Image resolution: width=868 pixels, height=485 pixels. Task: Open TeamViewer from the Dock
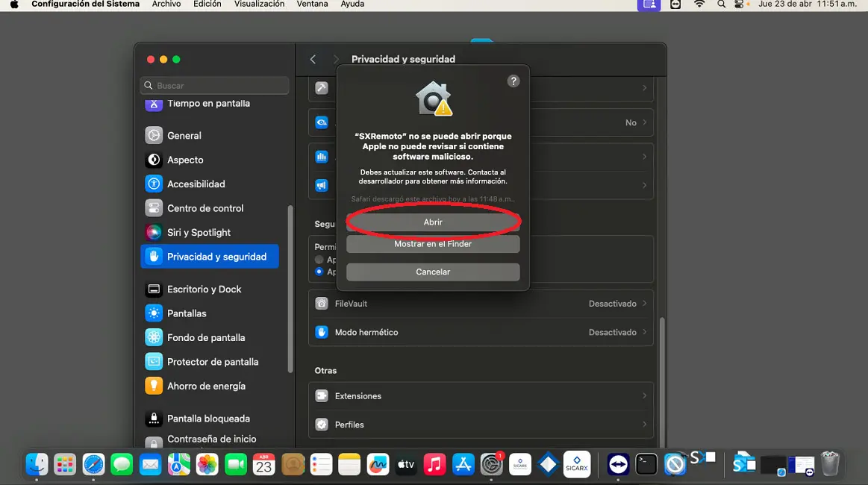click(x=618, y=465)
